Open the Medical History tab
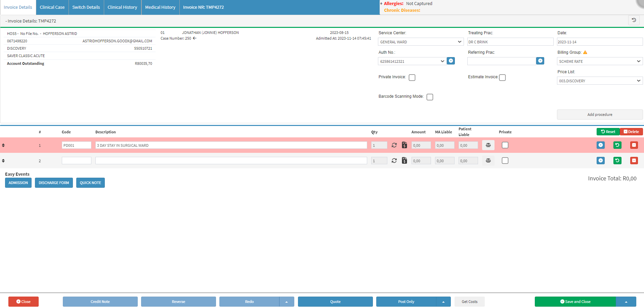This screenshot has width=644, height=308. click(160, 7)
